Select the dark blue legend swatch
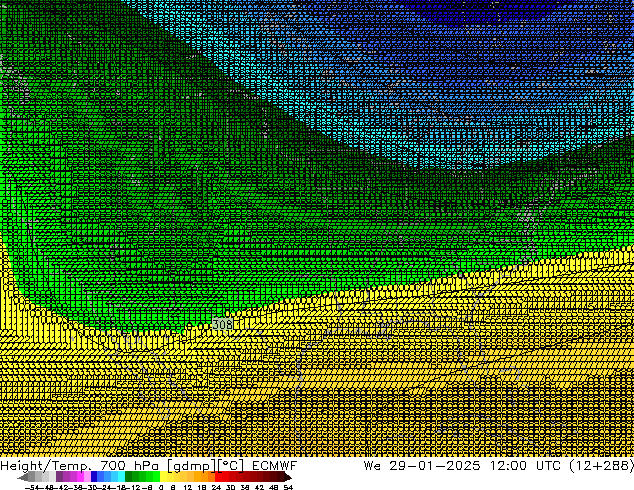The image size is (634, 490). pyautogui.click(x=94, y=476)
